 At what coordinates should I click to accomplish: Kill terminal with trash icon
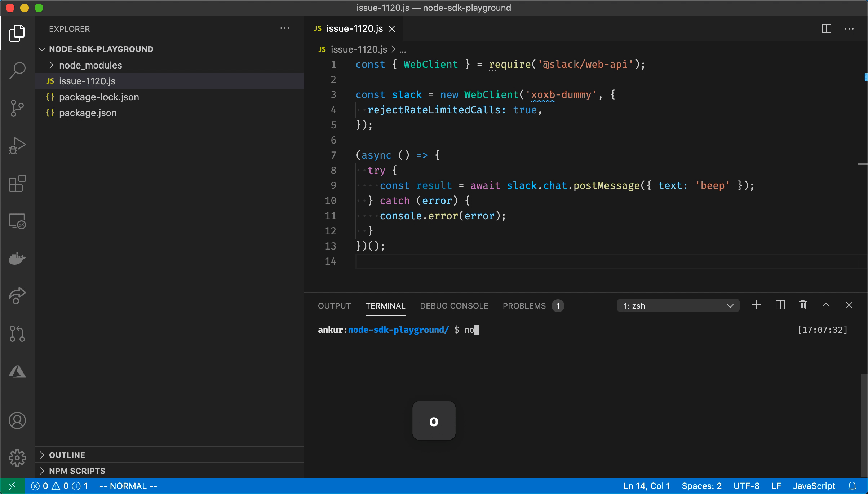tap(802, 305)
